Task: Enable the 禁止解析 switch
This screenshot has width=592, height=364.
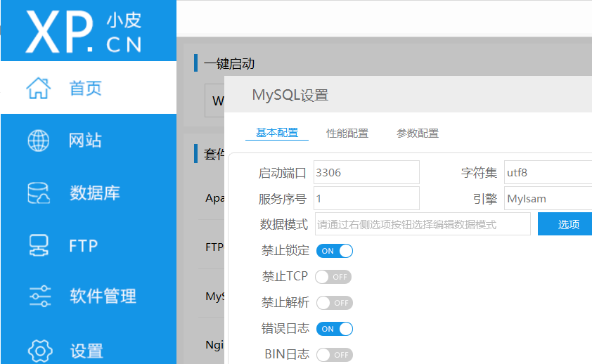Action: tap(335, 303)
